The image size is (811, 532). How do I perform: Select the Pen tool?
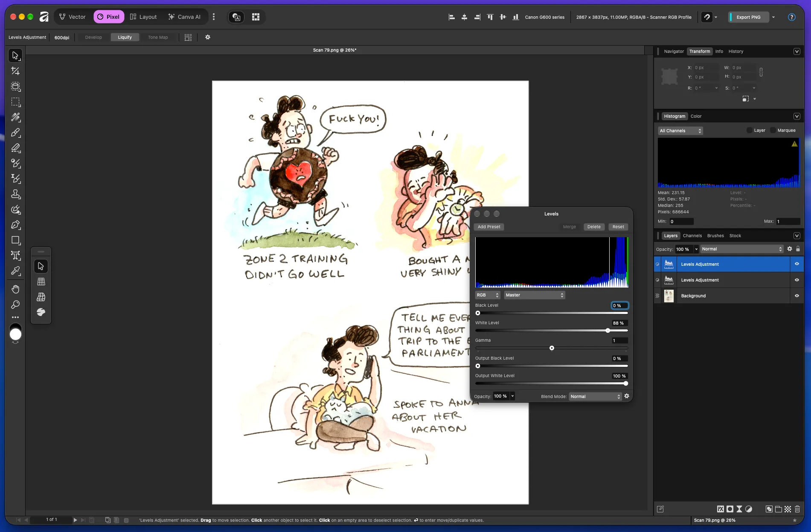point(15,225)
